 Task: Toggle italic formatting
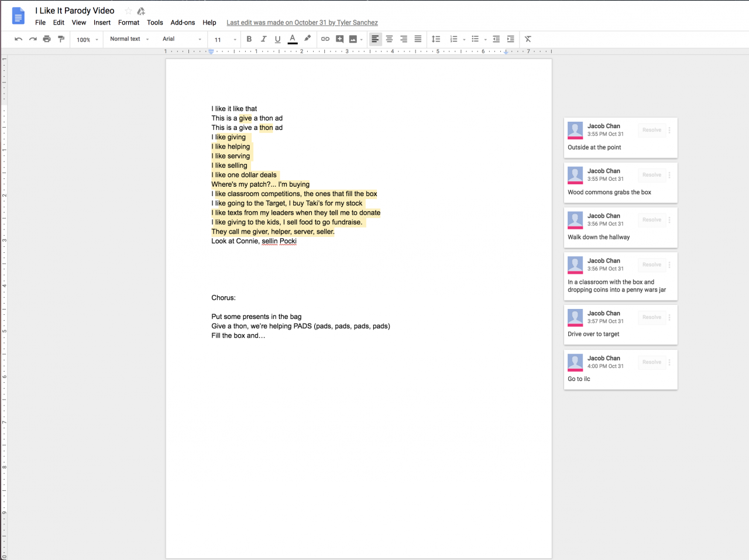pyautogui.click(x=263, y=39)
